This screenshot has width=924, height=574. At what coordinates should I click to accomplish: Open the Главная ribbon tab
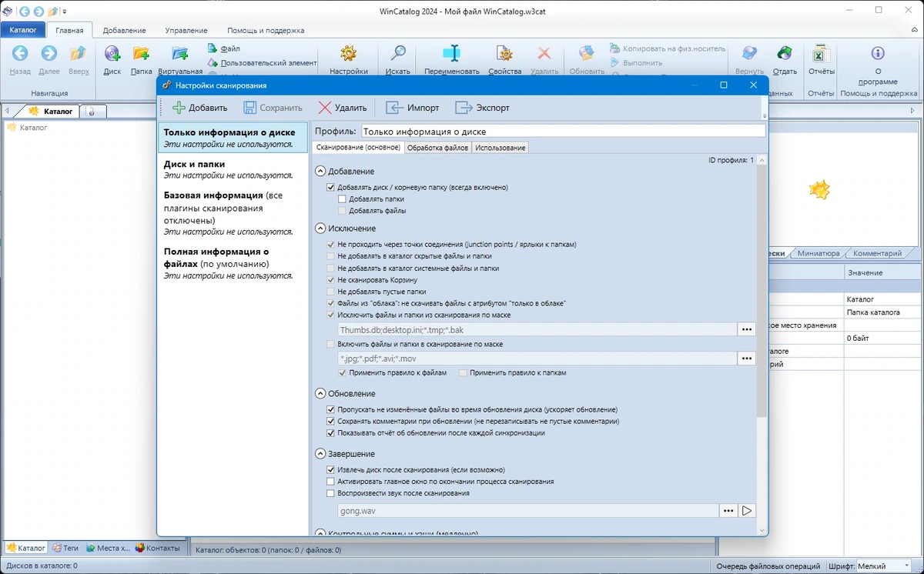(x=69, y=30)
